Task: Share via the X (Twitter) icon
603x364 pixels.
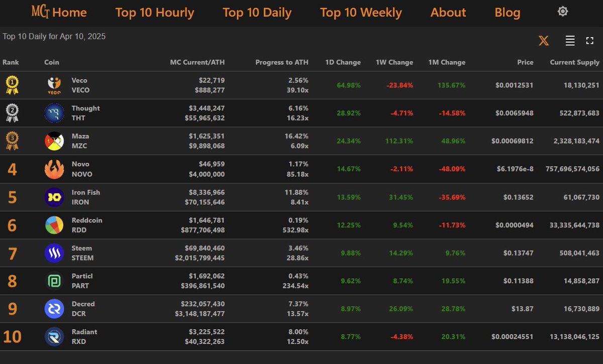Action: point(544,41)
